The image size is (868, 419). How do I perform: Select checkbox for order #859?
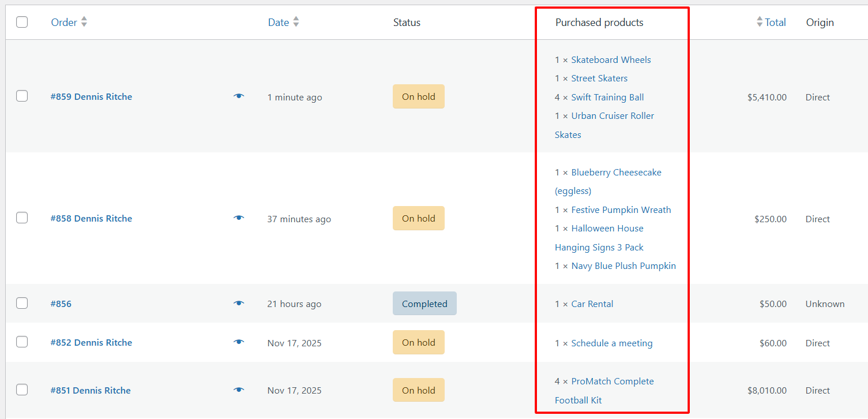click(x=22, y=96)
